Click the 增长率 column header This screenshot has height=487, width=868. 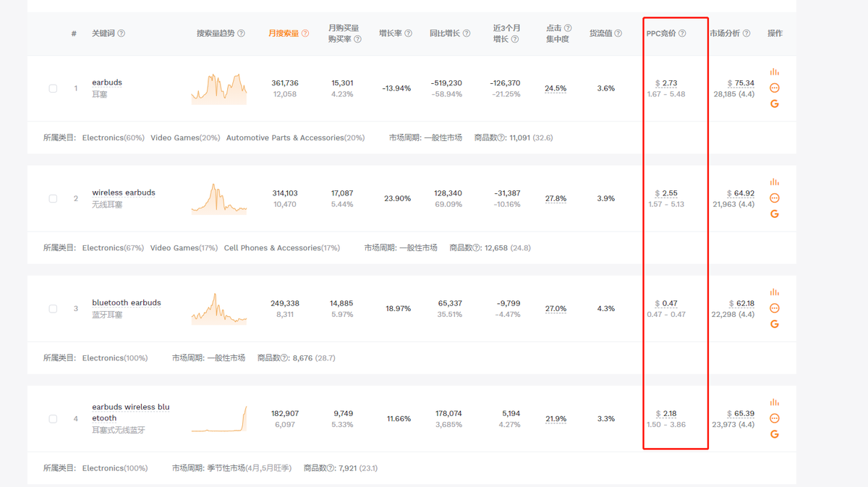pos(391,33)
